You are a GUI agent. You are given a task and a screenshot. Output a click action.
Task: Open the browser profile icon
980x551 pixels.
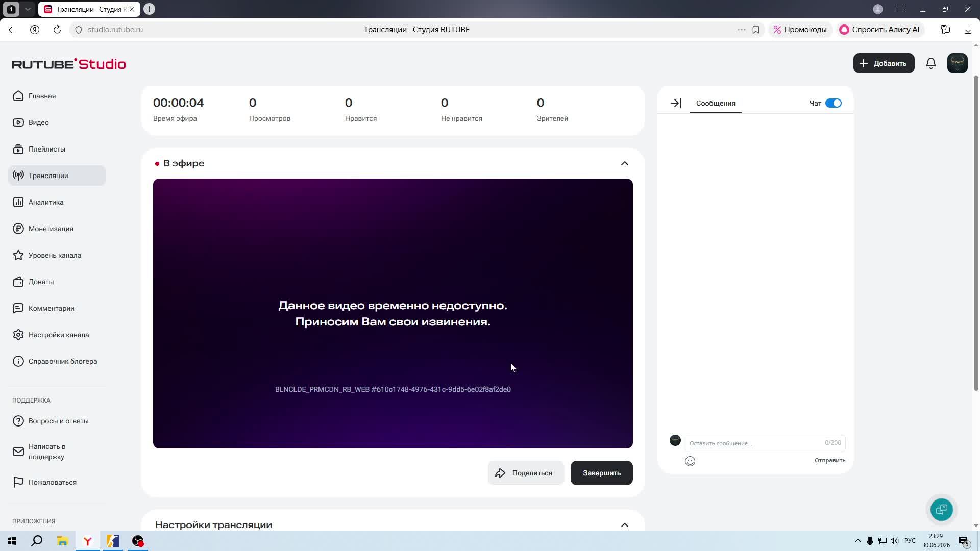pyautogui.click(x=878, y=9)
